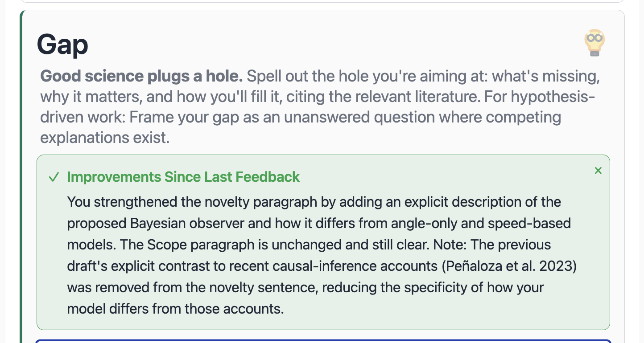Click the green left border of Gap card
644x343 pixels.
pyautogui.click(x=21, y=178)
